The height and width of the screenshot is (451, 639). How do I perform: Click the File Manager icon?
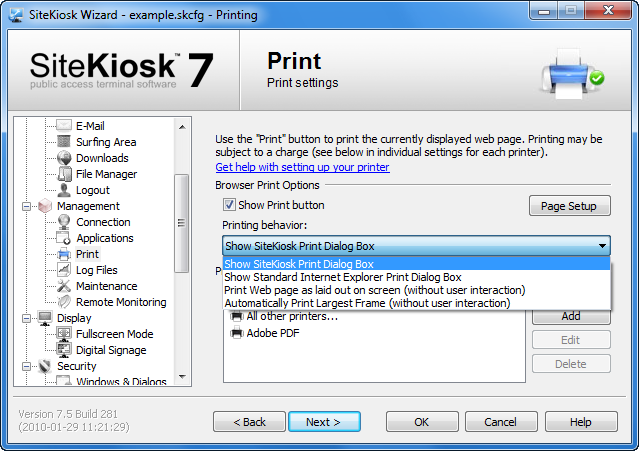[x=64, y=174]
